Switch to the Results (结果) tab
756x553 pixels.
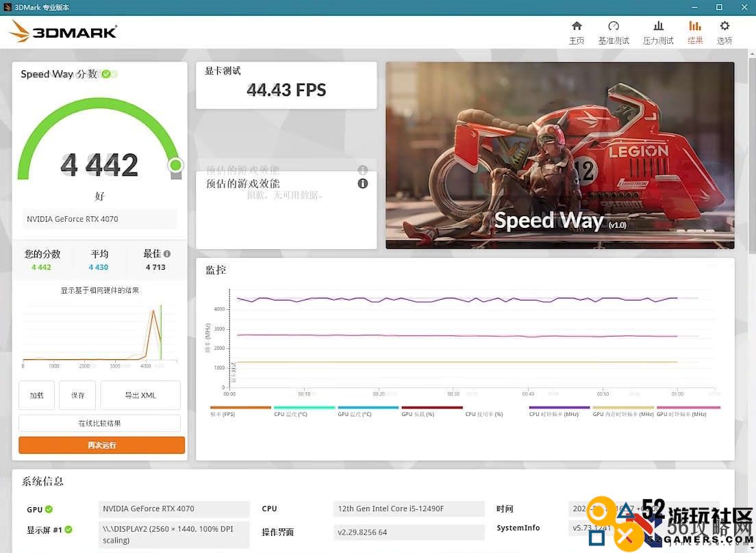pos(695,33)
